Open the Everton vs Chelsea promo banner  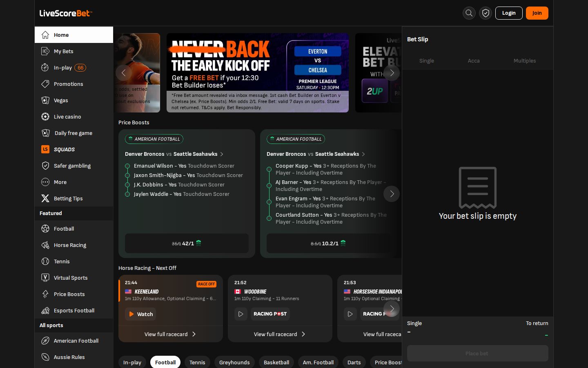258,73
